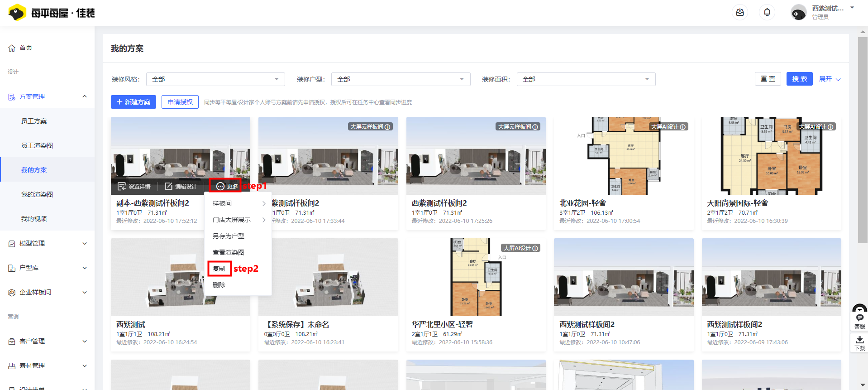Open 我的渲染图 submenu item

37,194
